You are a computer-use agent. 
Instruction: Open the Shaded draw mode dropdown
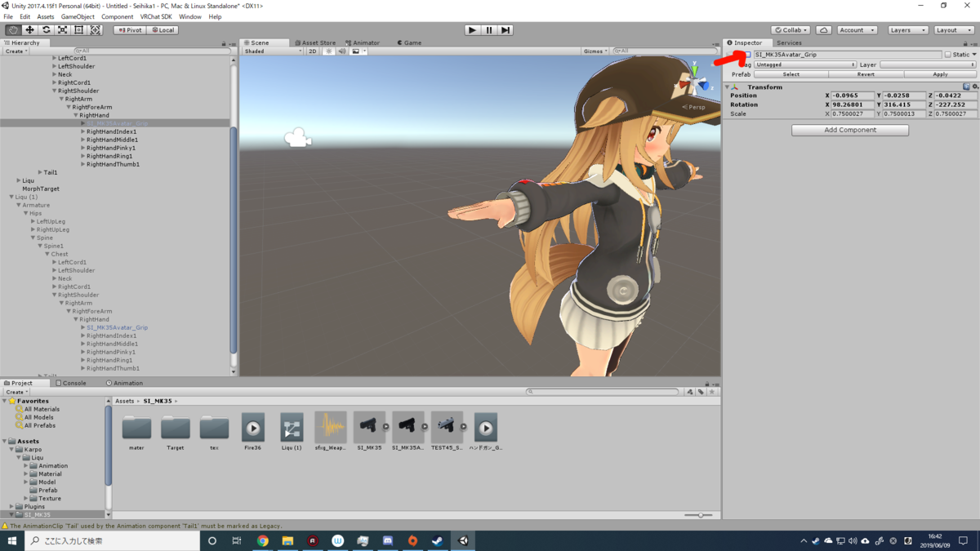click(x=273, y=51)
